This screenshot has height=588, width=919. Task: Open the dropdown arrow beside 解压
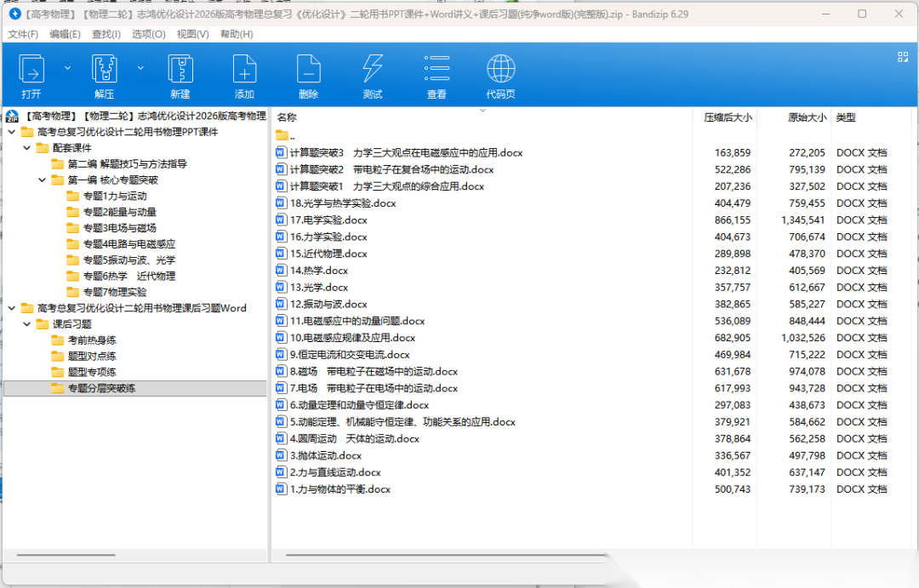[x=140, y=67]
